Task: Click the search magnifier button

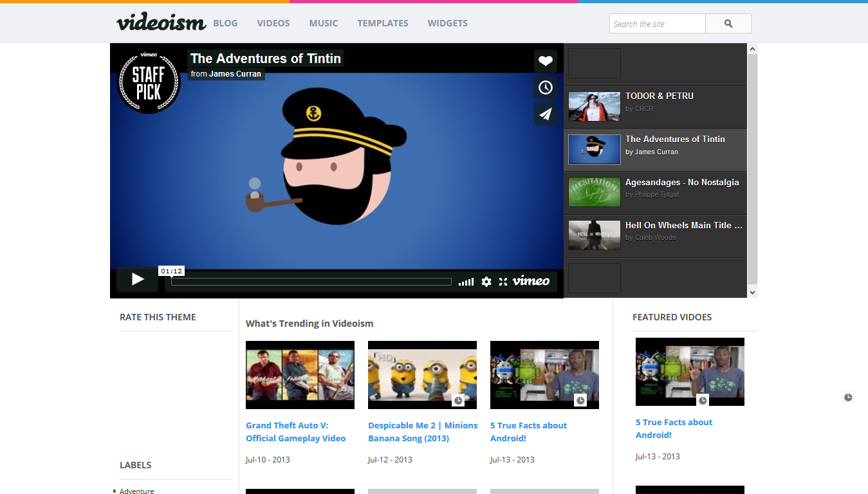Action: (728, 24)
